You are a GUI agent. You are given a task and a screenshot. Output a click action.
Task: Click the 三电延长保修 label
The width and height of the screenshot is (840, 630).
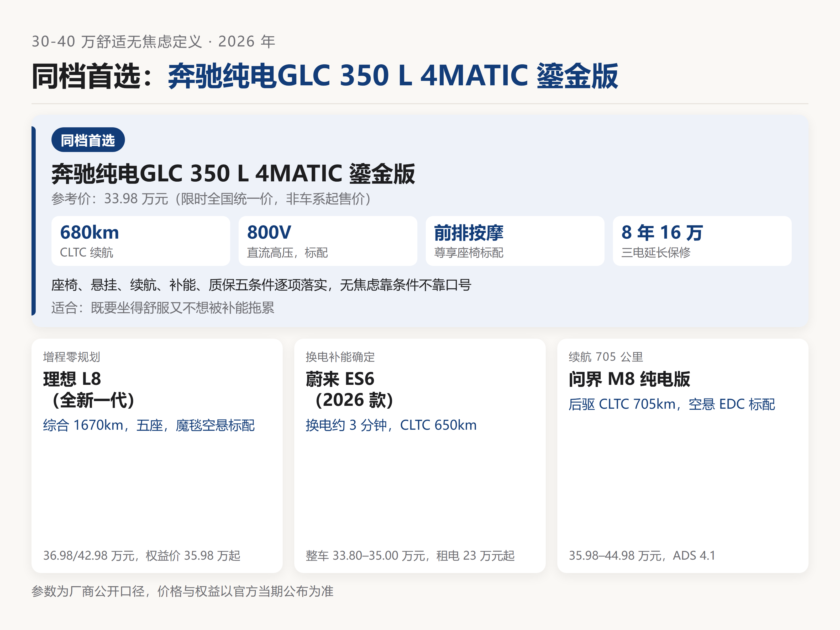[656, 253]
